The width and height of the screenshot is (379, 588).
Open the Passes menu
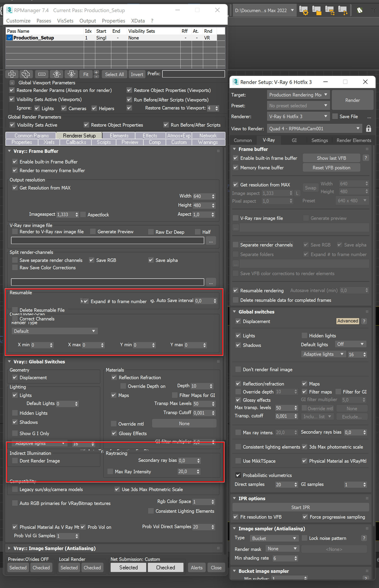pos(44,21)
